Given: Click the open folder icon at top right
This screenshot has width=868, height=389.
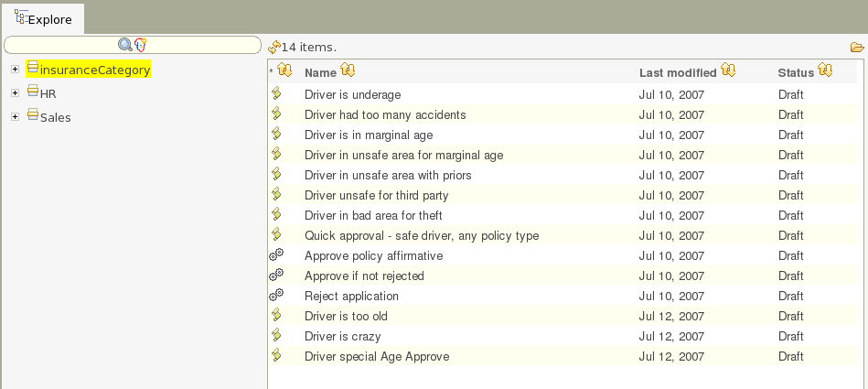Looking at the screenshot, I should 856,47.
